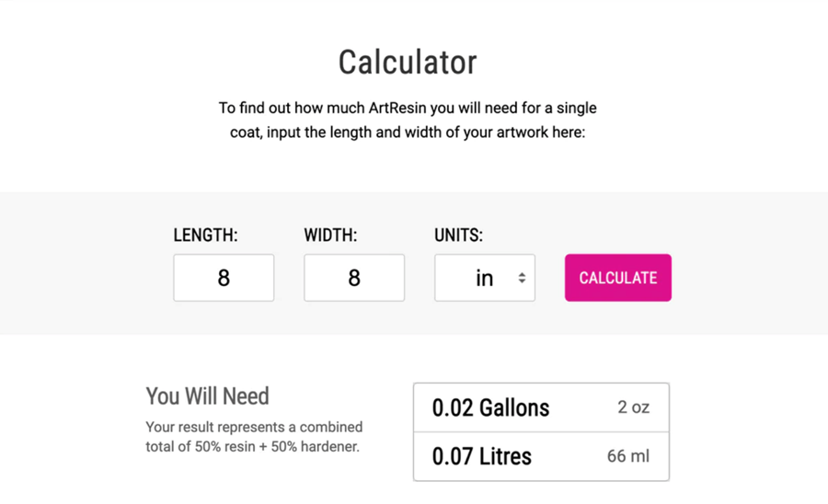Click the LENGTH: label
This screenshot has width=828, height=504.
pos(205,235)
